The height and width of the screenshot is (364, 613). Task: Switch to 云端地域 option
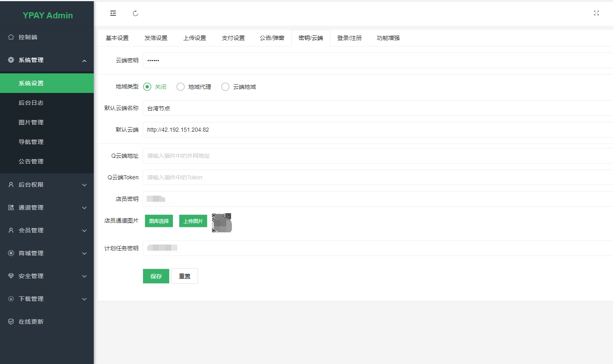225,86
